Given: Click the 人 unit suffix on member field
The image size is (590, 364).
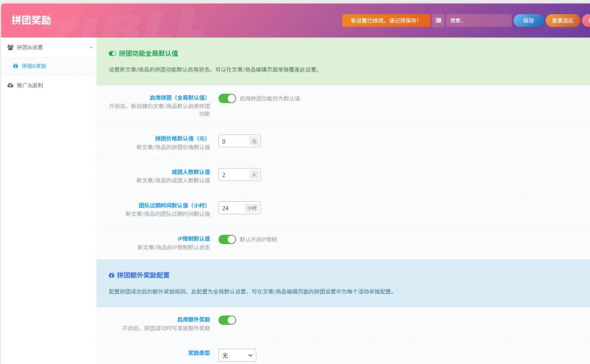Looking at the screenshot, I should [254, 175].
